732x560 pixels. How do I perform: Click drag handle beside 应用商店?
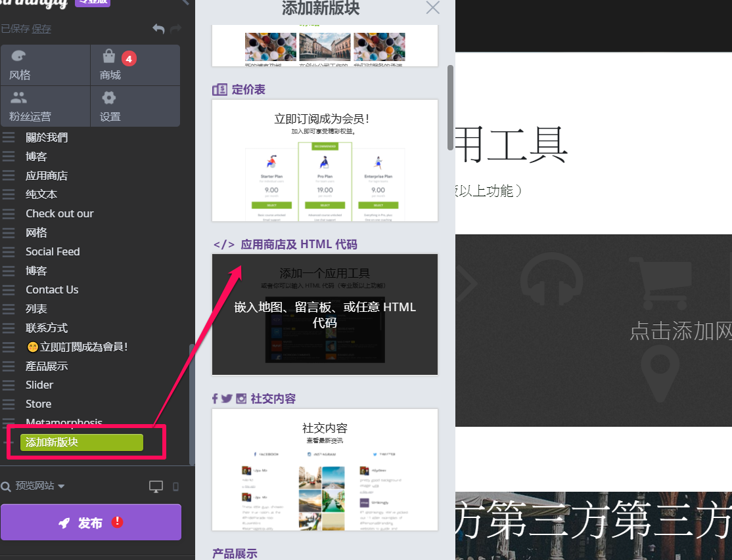9,175
